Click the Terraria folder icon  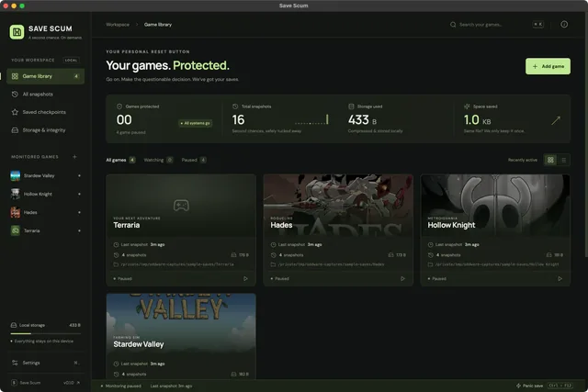point(116,264)
